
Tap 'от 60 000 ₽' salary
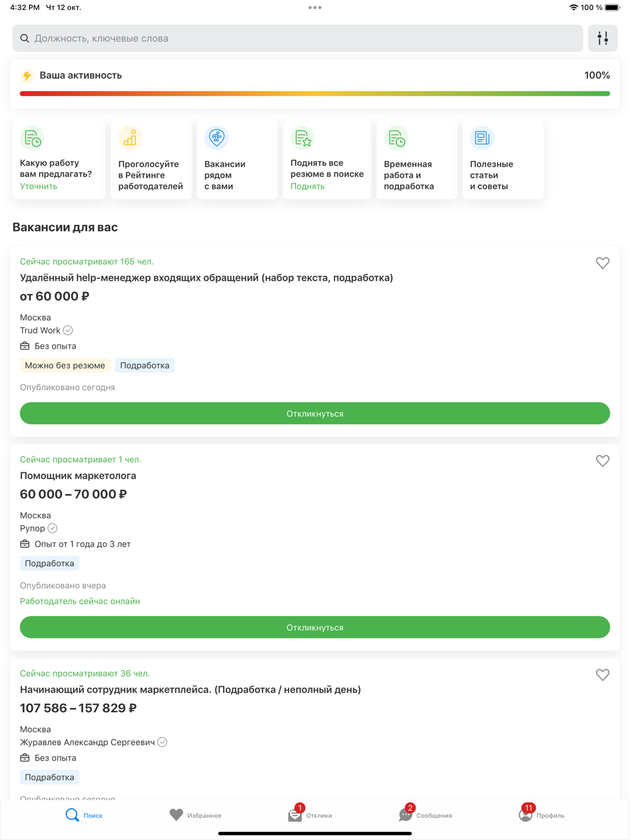[x=55, y=297]
